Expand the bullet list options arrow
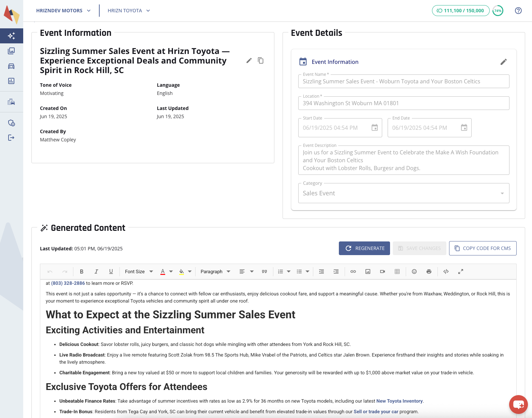The height and width of the screenshot is (418, 532). [307, 271]
